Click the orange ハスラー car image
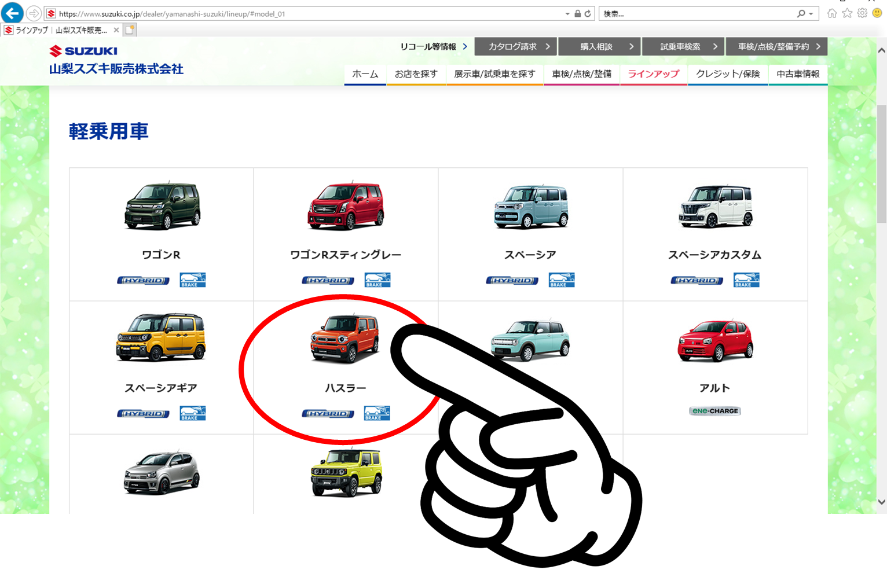This screenshot has width=887, height=588. pos(345,338)
